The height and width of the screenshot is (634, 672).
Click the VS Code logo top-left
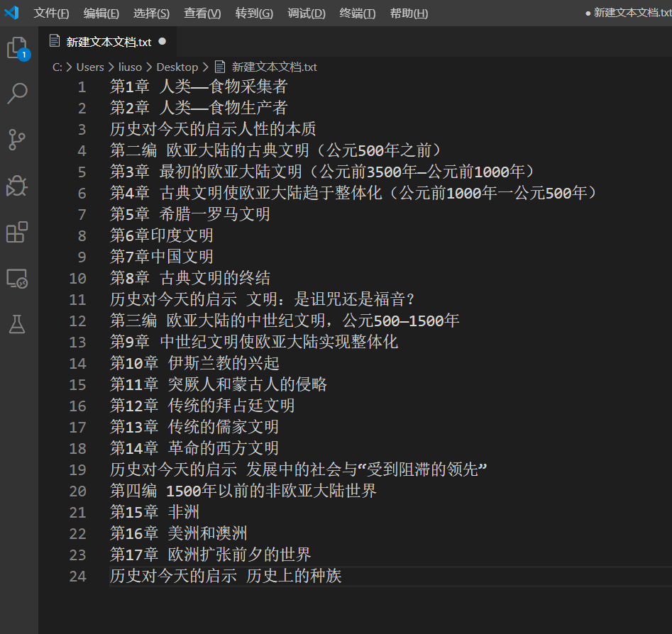tap(12, 12)
